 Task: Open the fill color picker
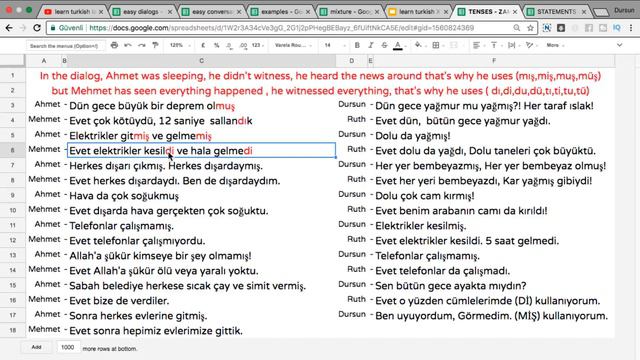click(418, 45)
